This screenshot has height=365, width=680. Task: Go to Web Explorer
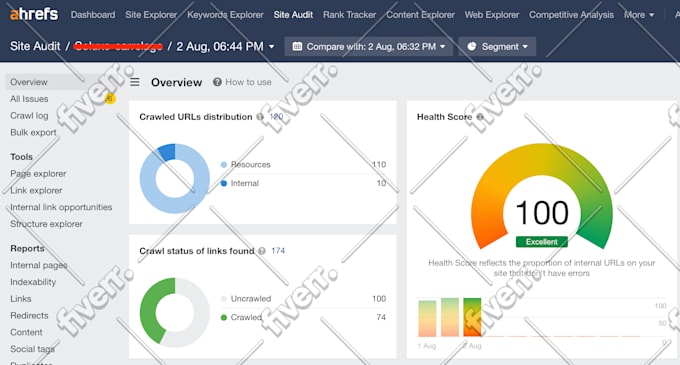tap(492, 15)
